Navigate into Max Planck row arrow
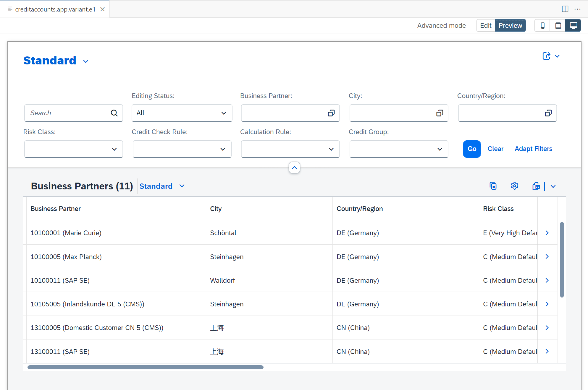This screenshot has height=390, width=588. (547, 256)
